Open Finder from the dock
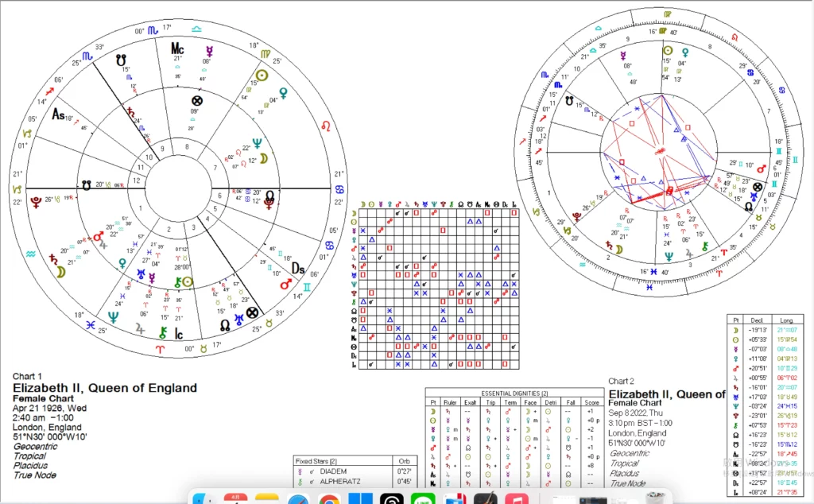Screen dimensions: 814x504 coord(203,500)
